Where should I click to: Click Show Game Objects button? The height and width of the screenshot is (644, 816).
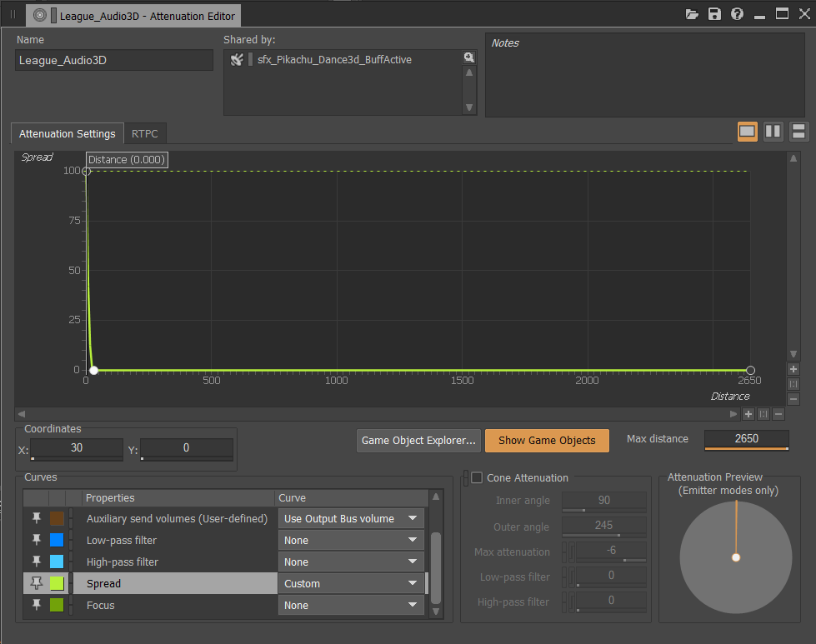pos(547,441)
